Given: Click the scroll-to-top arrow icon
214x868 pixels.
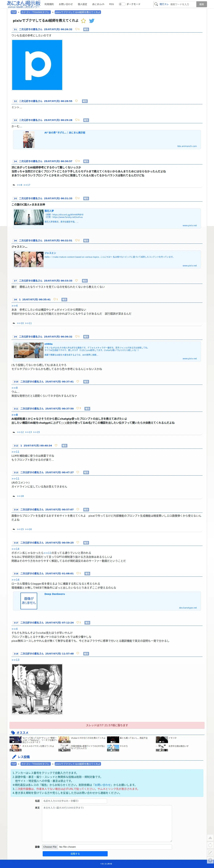Looking at the screenshot, I should pyautogui.click(x=210, y=838).
